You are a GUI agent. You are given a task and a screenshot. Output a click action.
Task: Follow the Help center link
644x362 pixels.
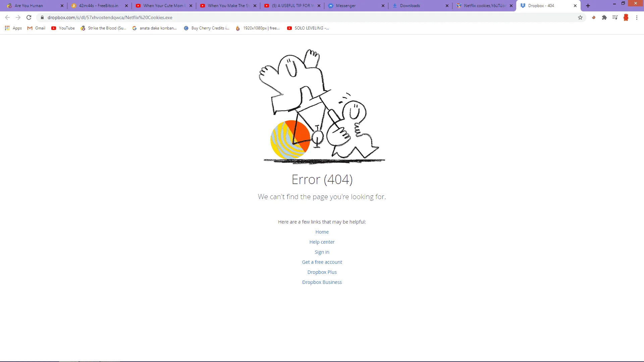pyautogui.click(x=322, y=242)
